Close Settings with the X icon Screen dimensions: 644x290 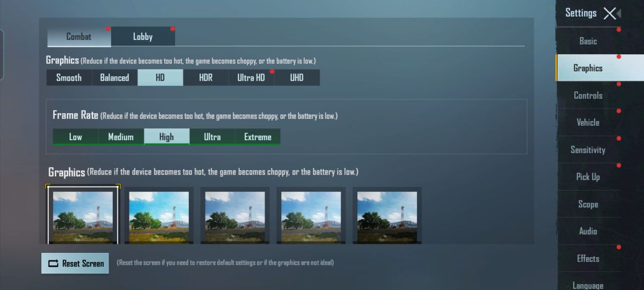610,13
